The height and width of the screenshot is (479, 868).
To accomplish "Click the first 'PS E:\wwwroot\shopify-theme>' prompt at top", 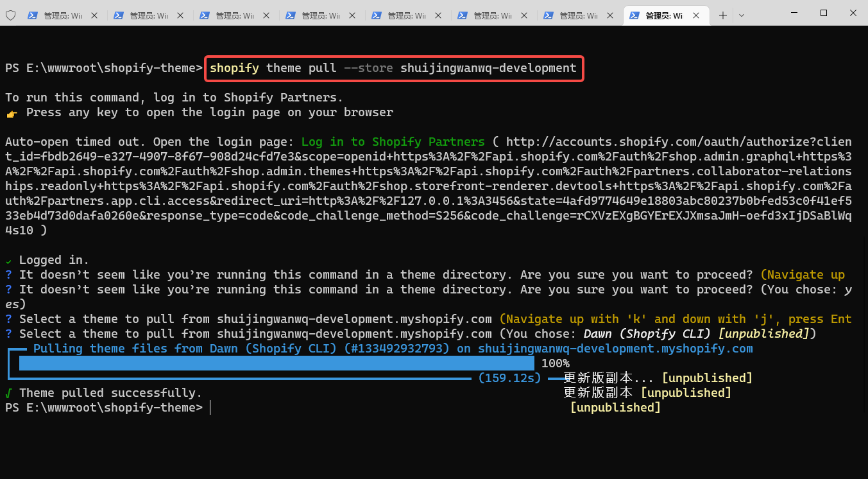I will [104, 68].
